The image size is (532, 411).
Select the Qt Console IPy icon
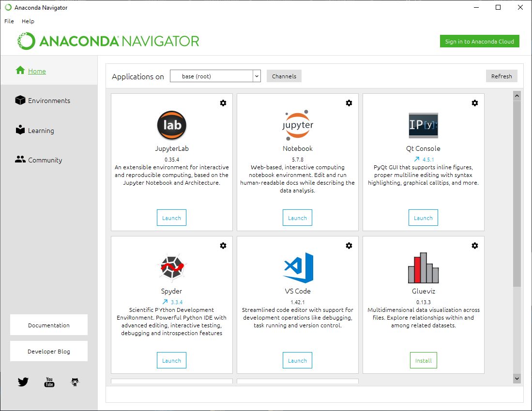(423, 125)
